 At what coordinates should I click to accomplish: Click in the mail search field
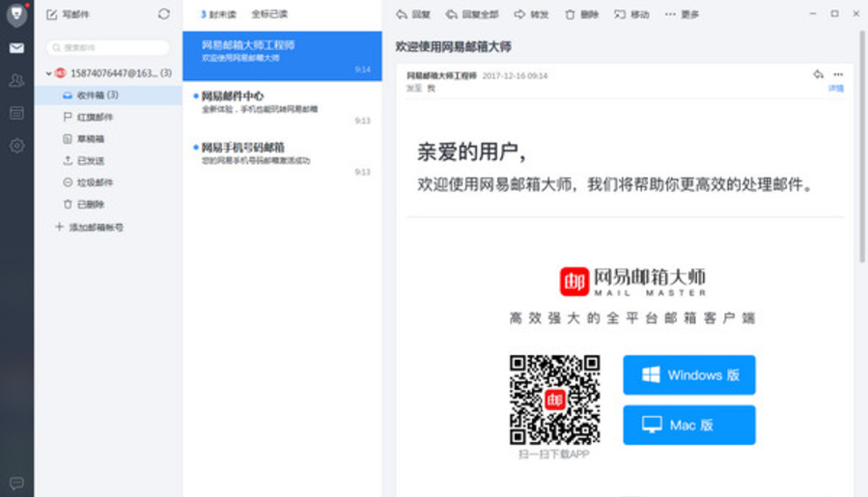(108, 47)
